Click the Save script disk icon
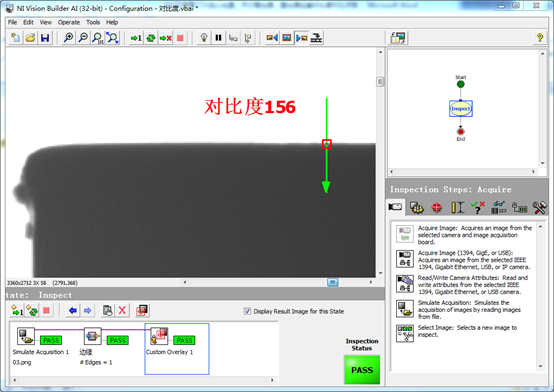This screenshot has height=392, width=554. (x=45, y=38)
